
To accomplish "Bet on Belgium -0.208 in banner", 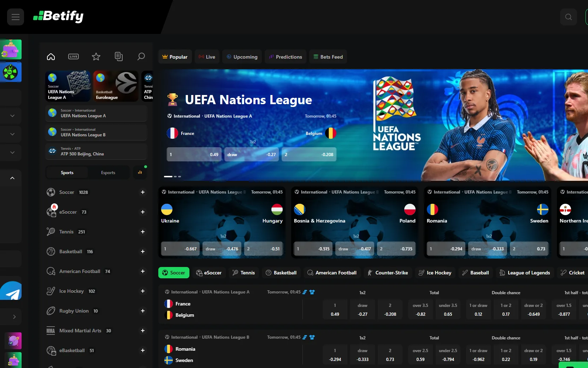I will (309, 154).
